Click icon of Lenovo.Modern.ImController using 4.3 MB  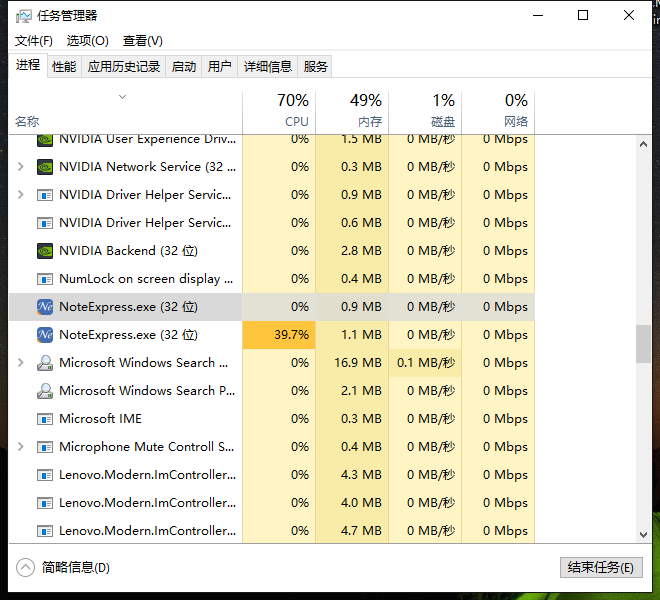(x=45, y=475)
